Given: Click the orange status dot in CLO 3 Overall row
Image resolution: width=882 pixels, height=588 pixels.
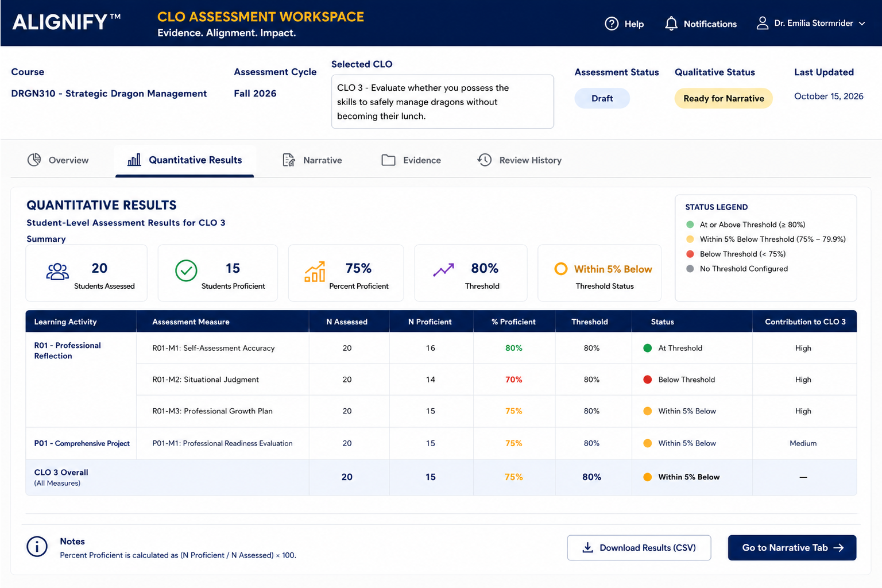Looking at the screenshot, I should pyautogui.click(x=648, y=477).
